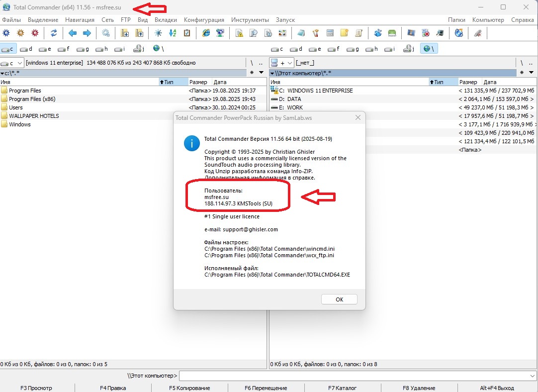The image size is (538, 392).
Task: Click the Internet Explorer toolbar icon
Action: pyautogui.click(x=206, y=33)
